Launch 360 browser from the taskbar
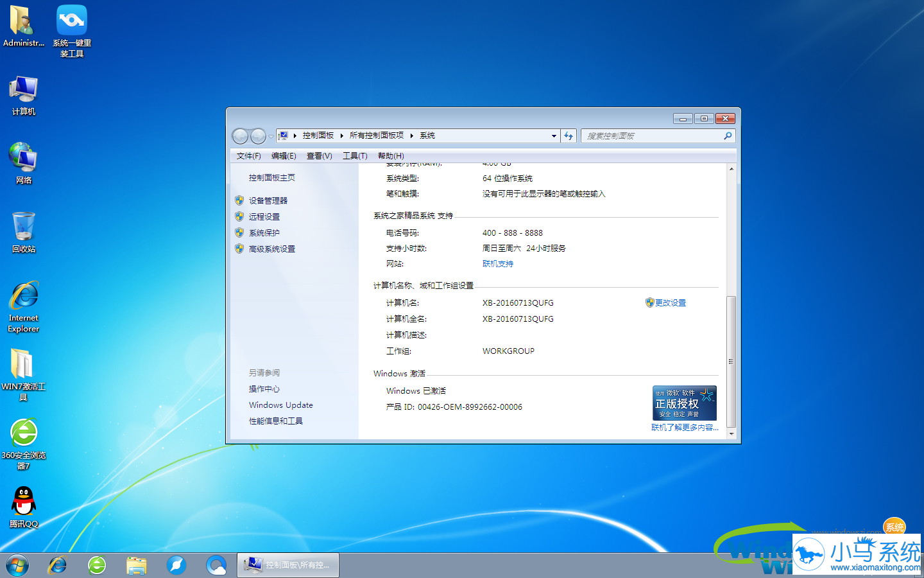Viewport: 924px width, 578px height. tap(97, 565)
